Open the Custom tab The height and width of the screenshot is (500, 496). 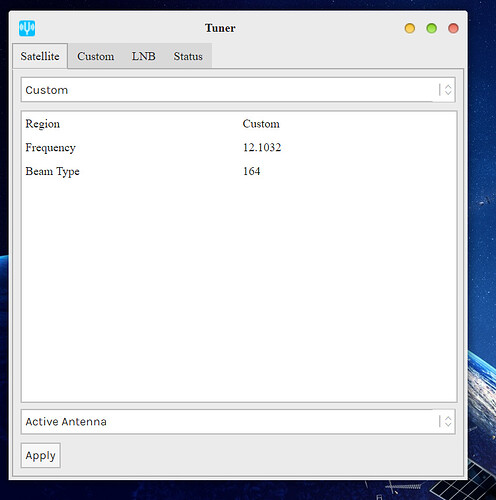click(x=96, y=56)
